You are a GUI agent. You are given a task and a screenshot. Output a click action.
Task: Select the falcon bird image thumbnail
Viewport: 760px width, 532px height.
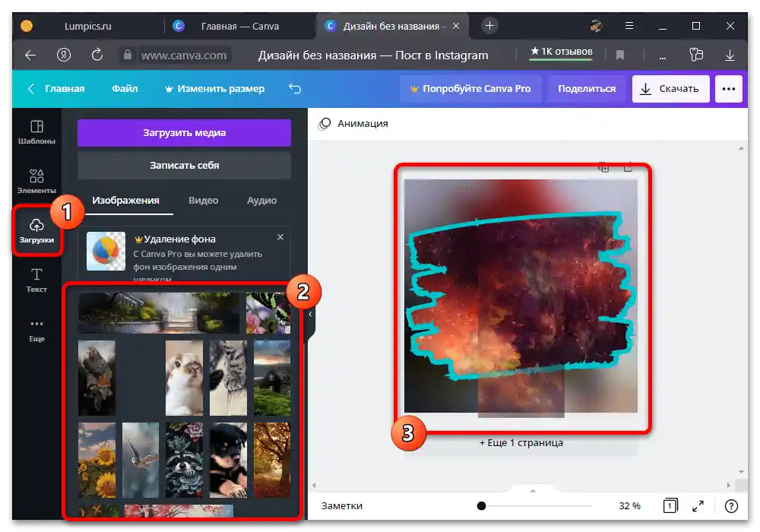point(97,378)
